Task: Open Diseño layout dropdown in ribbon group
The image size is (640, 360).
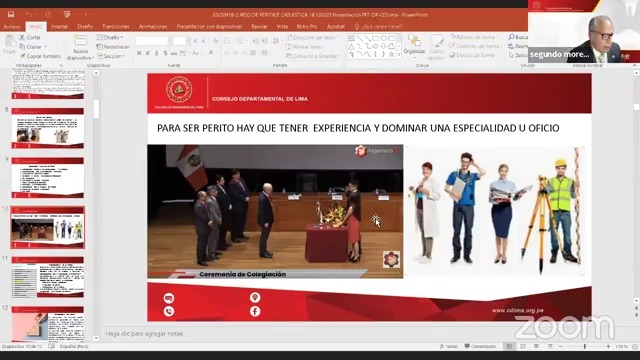Action: point(110,37)
